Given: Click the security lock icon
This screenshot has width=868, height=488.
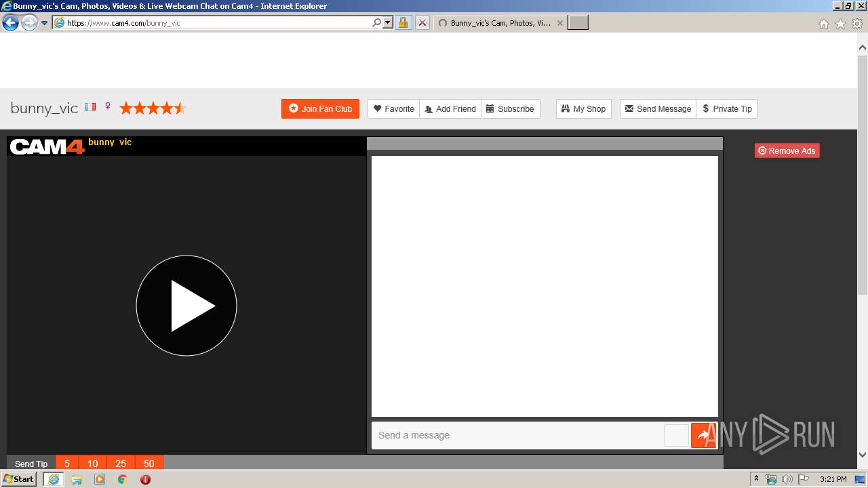Looking at the screenshot, I should click(403, 23).
